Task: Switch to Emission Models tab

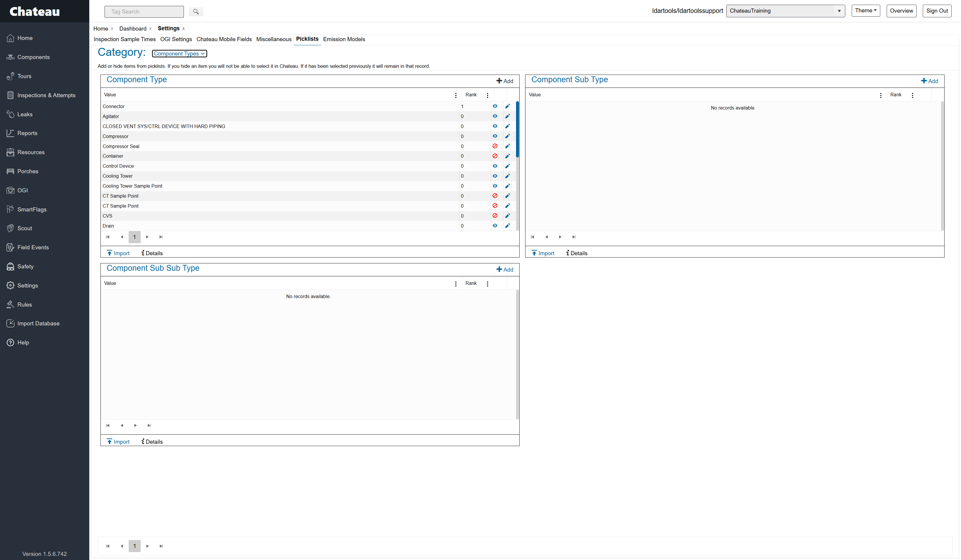Action: coord(344,39)
